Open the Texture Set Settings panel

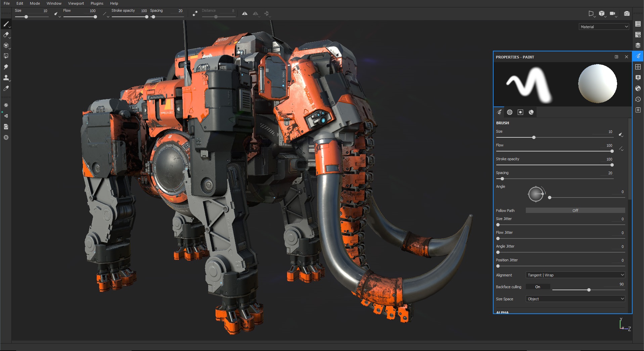[x=638, y=35]
